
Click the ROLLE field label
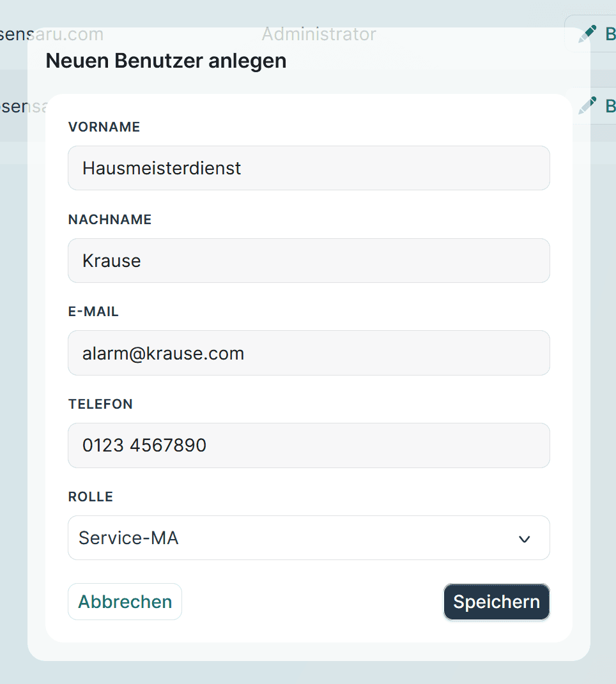(90, 496)
